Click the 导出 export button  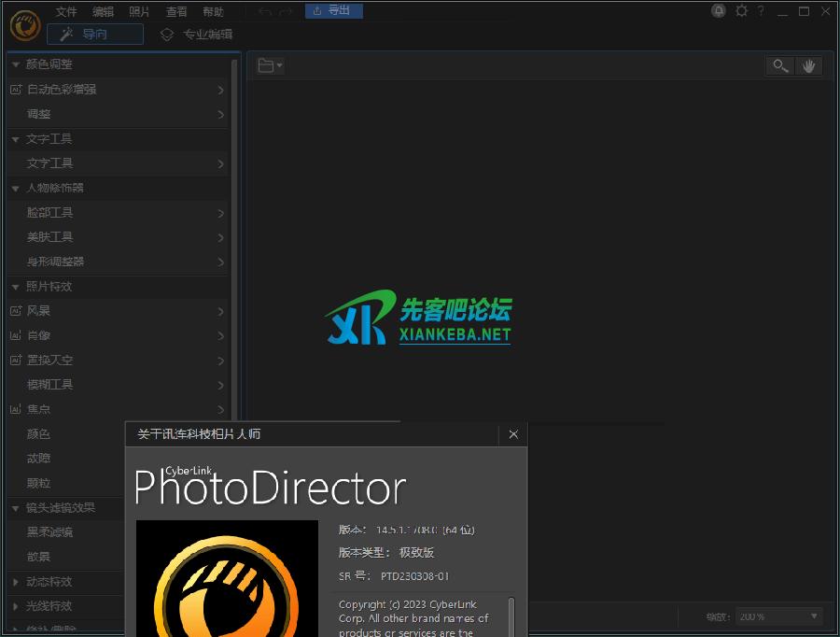click(x=333, y=11)
